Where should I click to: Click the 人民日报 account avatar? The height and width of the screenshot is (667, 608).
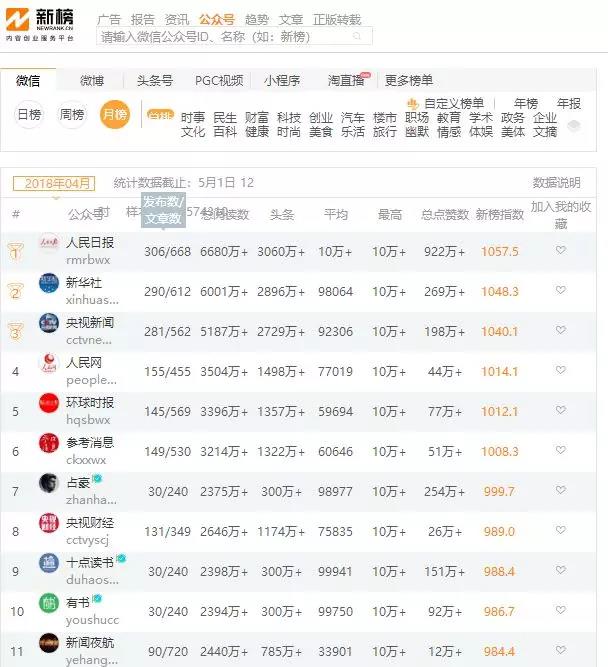point(49,245)
